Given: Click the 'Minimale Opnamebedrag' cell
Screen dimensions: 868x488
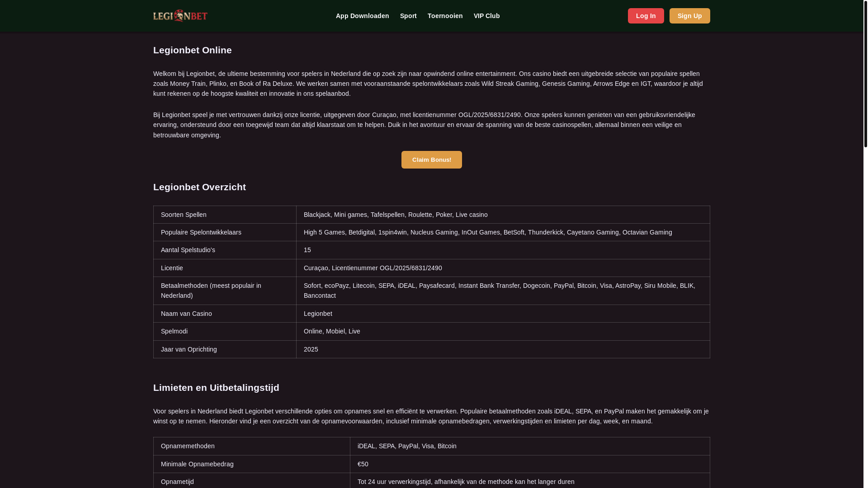Looking at the screenshot, I should point(252,464).
